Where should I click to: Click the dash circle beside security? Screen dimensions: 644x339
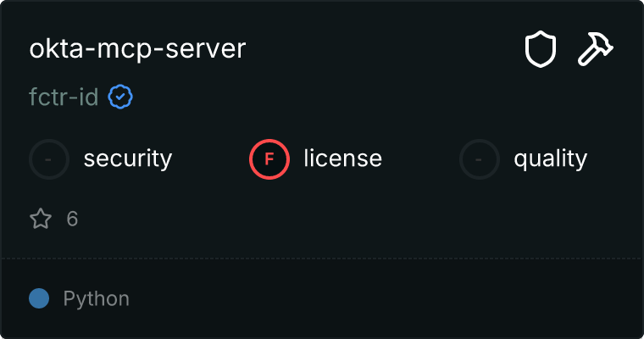click(x=49, y=158)
